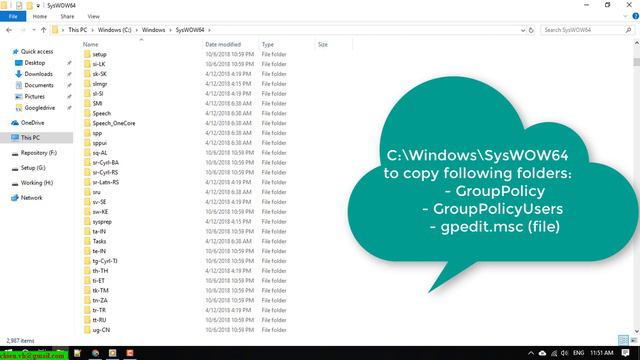Click Windows (C:) in the address breadcrumb
The width and height of the screenshot is (640, 360).
(x=114, y=30)
